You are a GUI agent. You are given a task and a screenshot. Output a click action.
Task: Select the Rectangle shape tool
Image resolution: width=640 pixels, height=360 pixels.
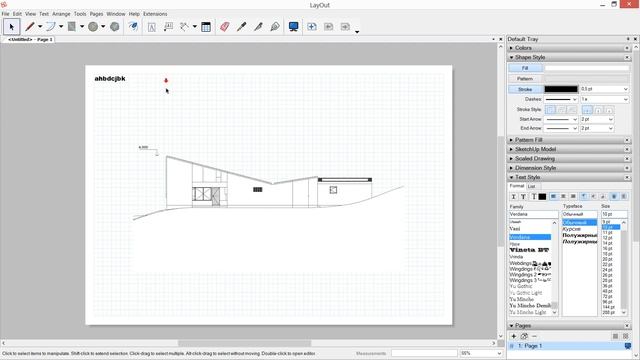tap(72, 27)
